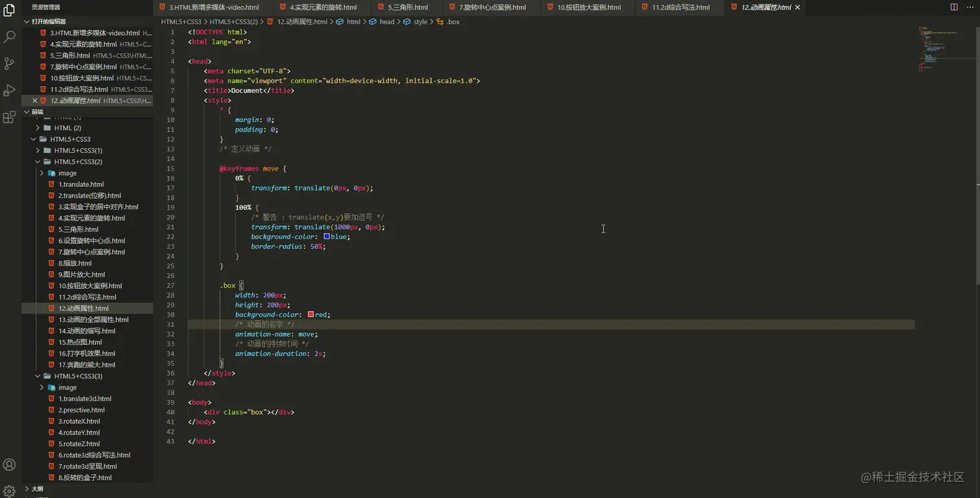
Task: Click the HTML file icon beside 8.缩放.html
Action: point(52,263)
